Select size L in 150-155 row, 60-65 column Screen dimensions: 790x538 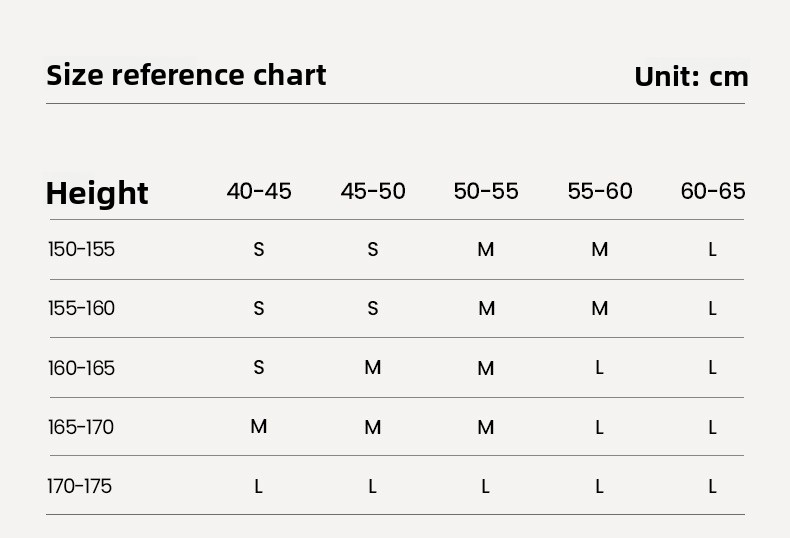click(x=713, y=249)
